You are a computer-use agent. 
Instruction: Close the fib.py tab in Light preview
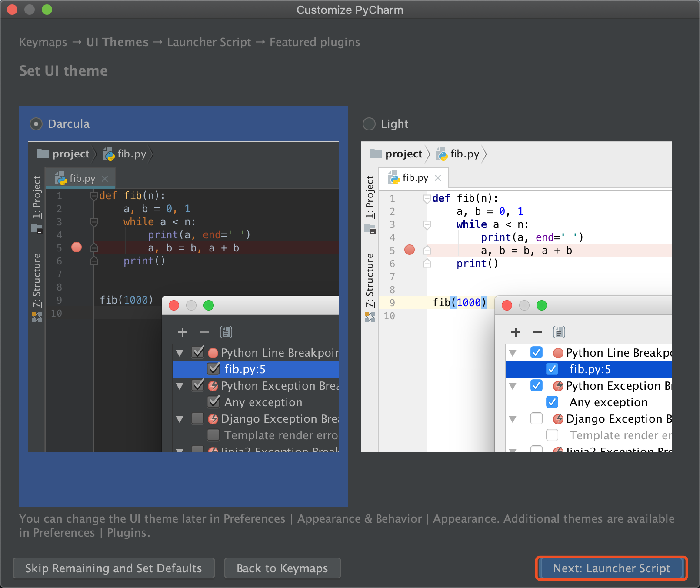coord(438,177)
